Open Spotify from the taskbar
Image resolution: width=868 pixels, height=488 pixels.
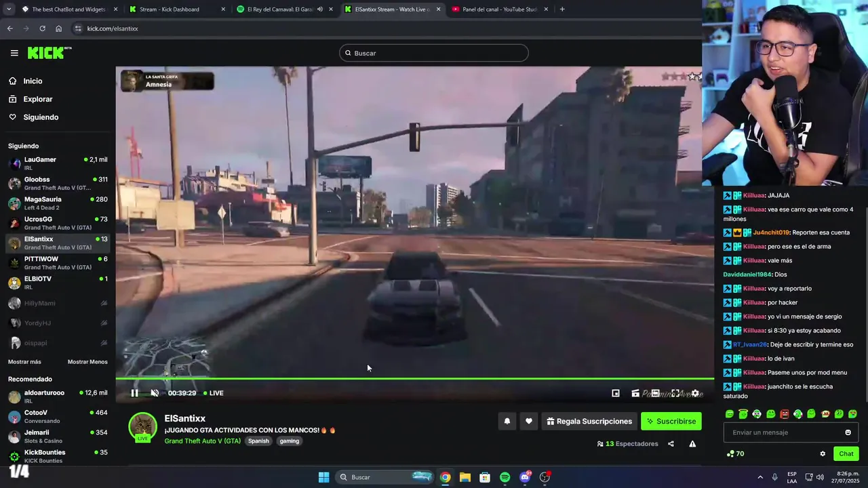click(505, 477)
